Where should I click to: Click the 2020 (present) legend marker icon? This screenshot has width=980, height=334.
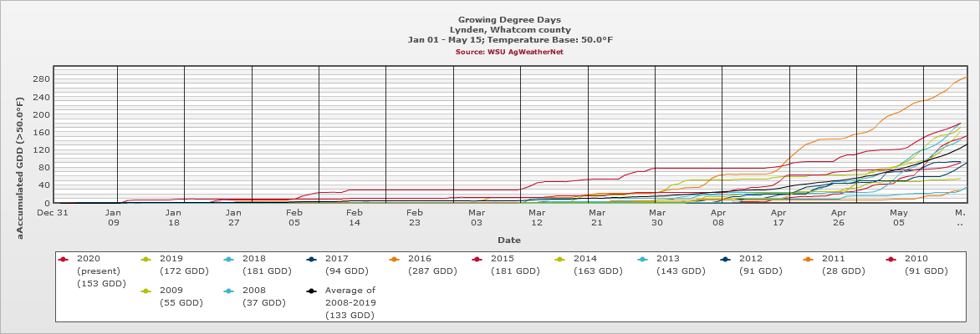click(x=64, y=259)
